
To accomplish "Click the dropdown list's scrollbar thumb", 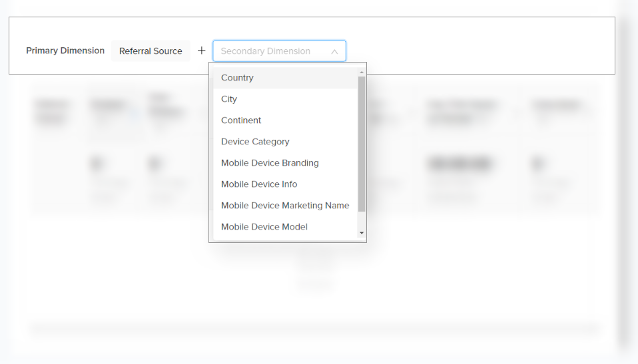I will [x=362, y=143].
